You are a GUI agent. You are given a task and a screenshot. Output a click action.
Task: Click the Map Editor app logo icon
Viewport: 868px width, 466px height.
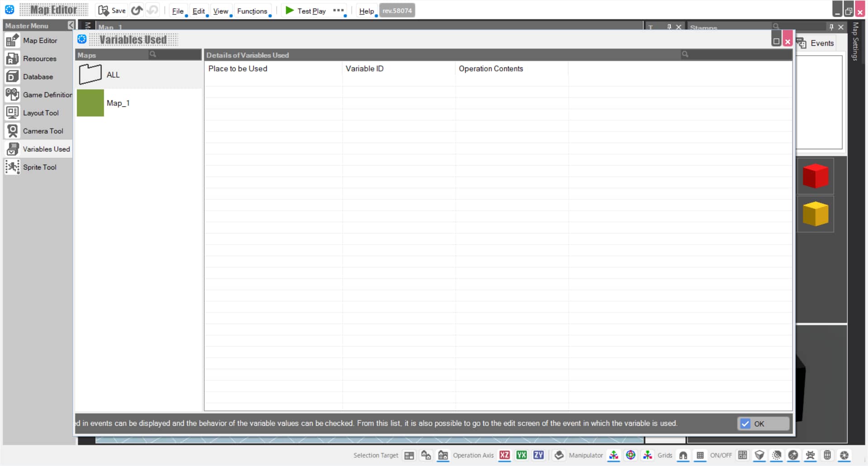click(x=9, y=10)
